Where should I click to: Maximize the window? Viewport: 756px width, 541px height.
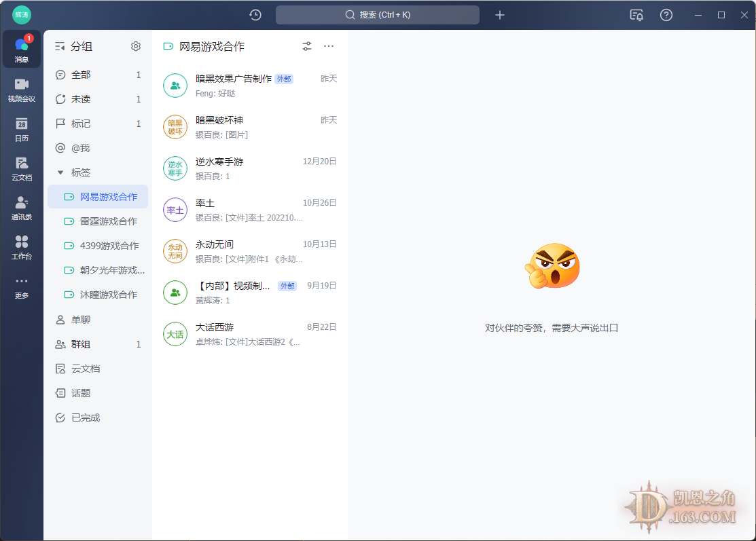tap(721, 15)
